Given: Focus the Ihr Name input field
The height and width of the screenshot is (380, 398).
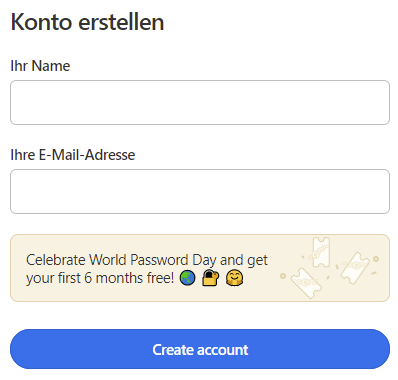Looking at the screenshot, I should click(x=200, y=102).
